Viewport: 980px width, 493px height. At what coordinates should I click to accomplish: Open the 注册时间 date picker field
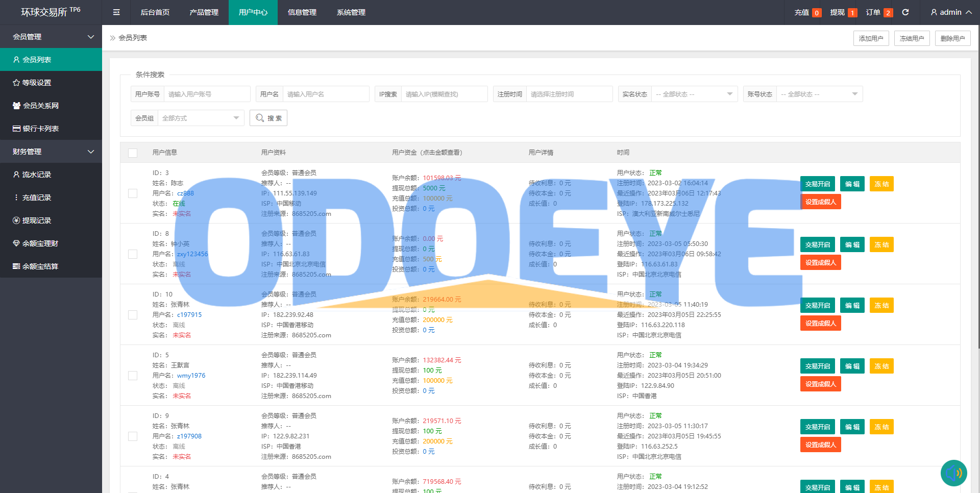(570, 94)
